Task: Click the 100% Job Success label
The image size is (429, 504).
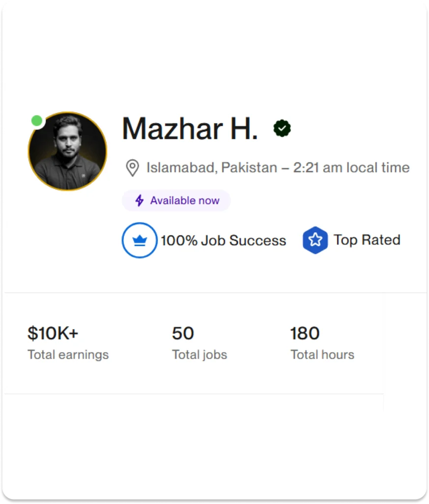Action: pos(223,241)
